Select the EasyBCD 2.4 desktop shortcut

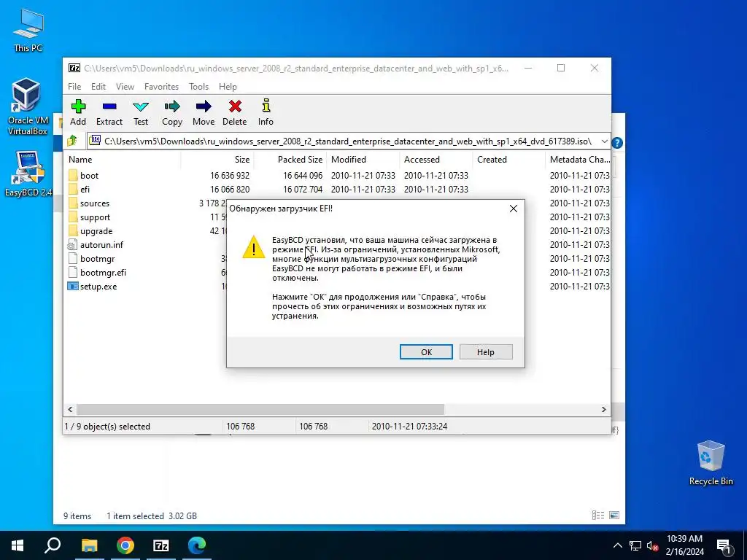click(x=28, y=174)
